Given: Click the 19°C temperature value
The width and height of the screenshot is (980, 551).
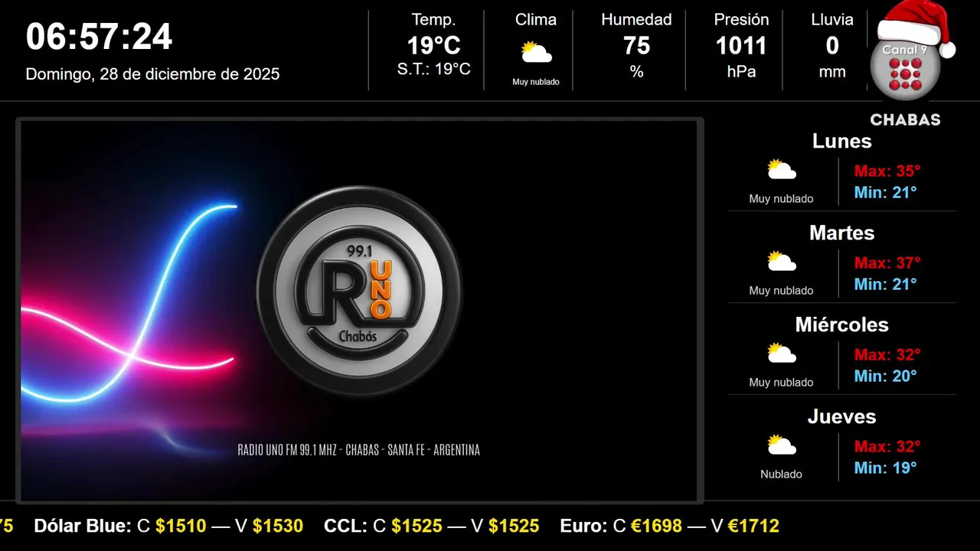Looking at the screenshot, I should click(433, 47).
